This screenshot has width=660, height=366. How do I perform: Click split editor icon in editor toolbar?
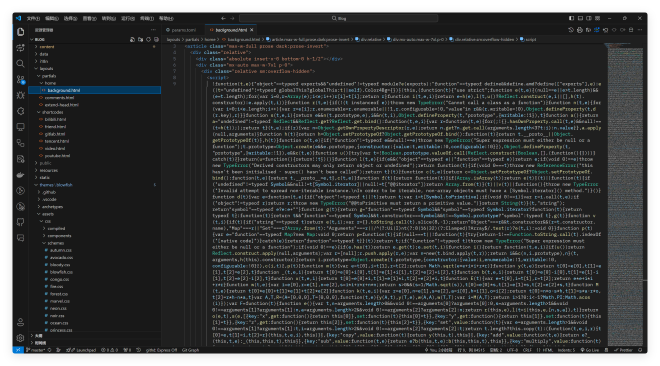click(631, 30)
